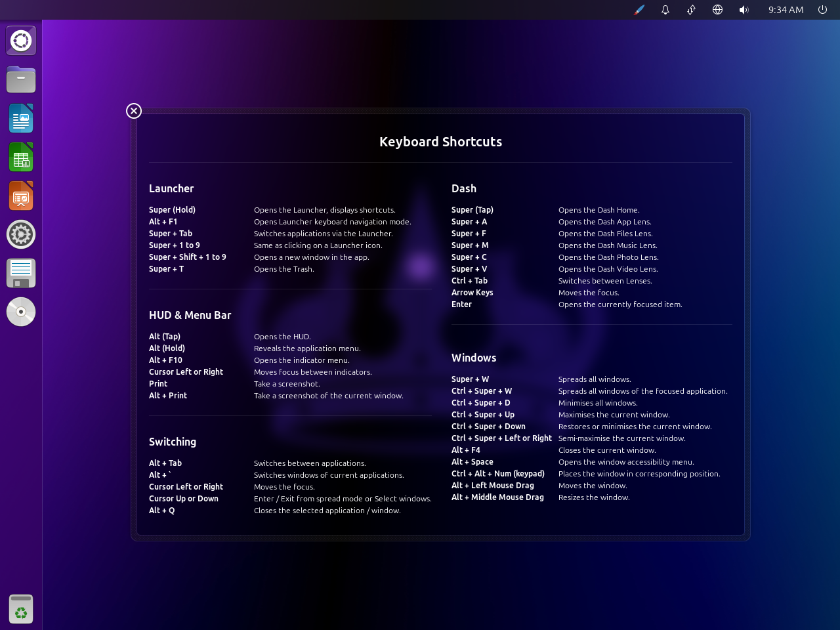
Task: Click the Dash section heading
Action: (x=464, y=188)
